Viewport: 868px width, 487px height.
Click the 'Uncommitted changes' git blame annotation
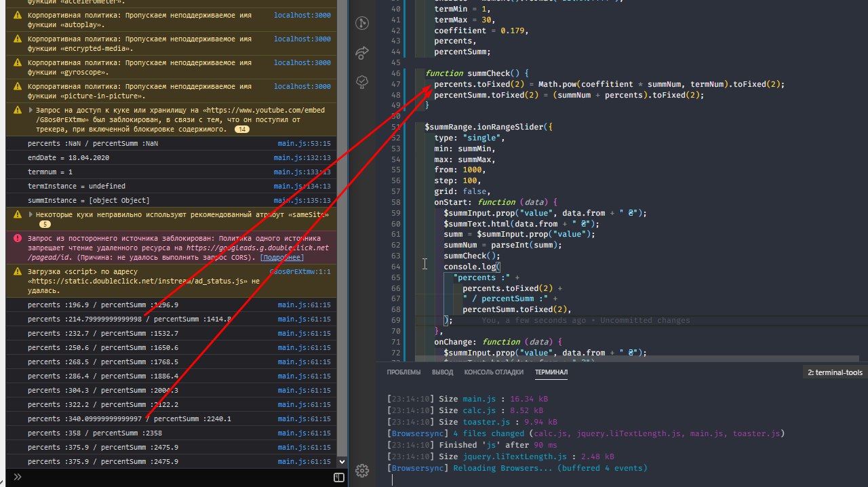645,320
